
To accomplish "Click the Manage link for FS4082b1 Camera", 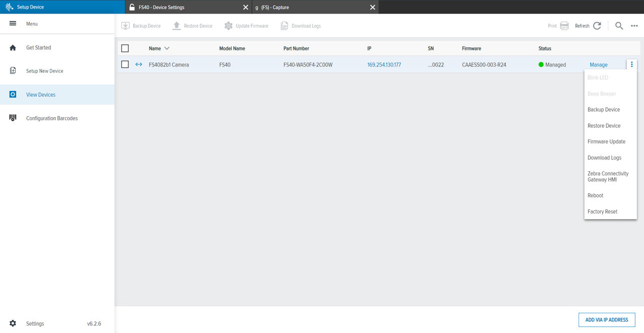I will (x=599, y=65).
